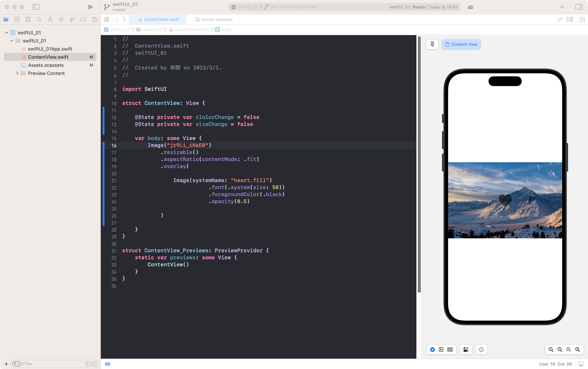Open body symbol in jump bar

point(223,30)
